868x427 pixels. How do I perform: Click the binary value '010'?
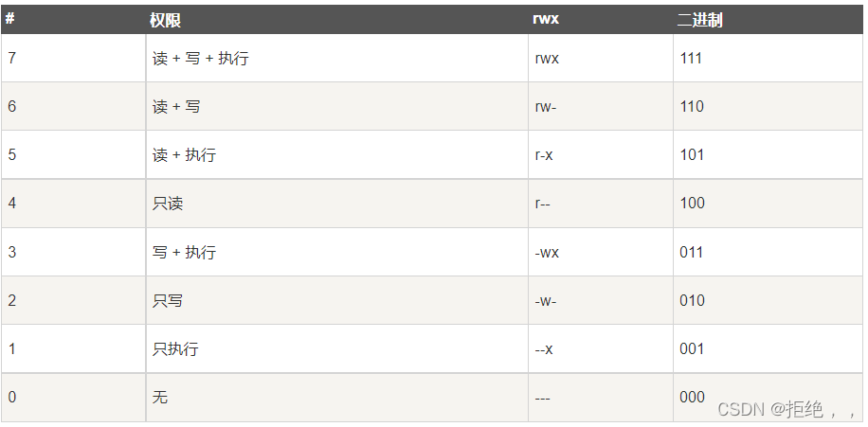click(692, 301)
